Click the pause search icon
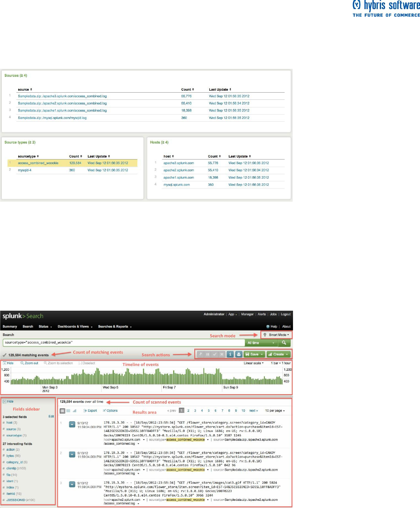 207,354
